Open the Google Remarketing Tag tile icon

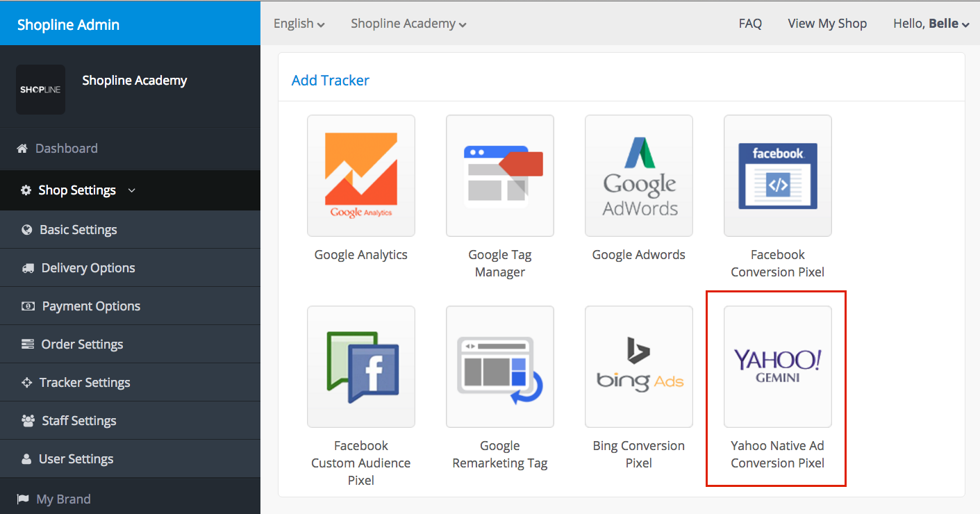500,367
